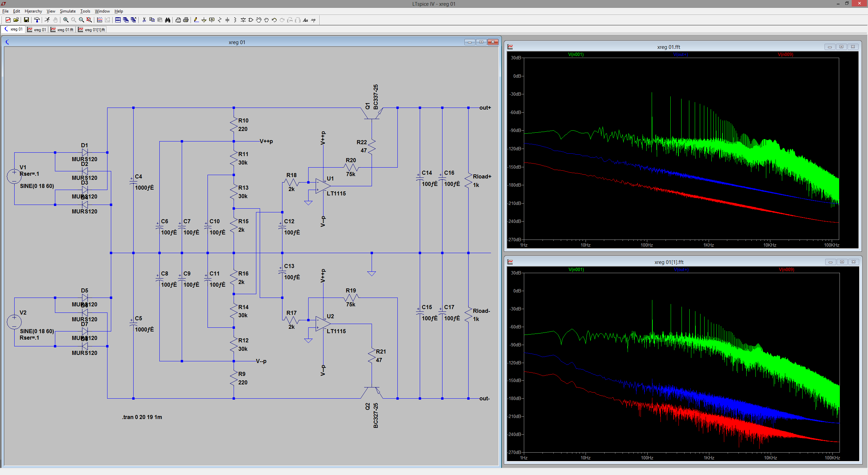
Task: Open the Edit menu
Action: pyautogui.click(x=17, y=11)
